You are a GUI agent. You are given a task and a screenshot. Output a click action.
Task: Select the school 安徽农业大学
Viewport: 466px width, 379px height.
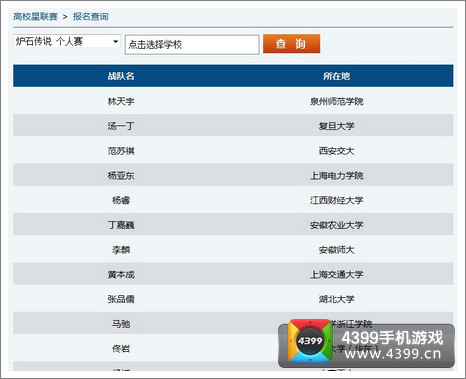click(337, 225)
